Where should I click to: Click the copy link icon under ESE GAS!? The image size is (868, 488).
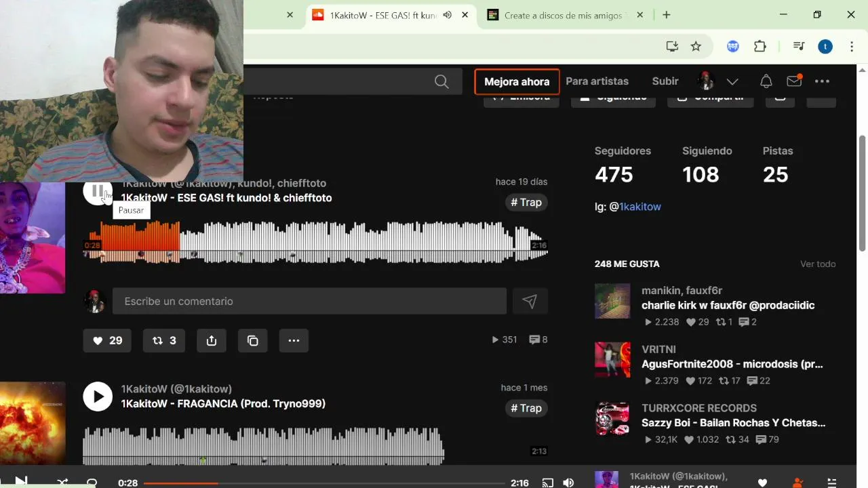[253, 340]
